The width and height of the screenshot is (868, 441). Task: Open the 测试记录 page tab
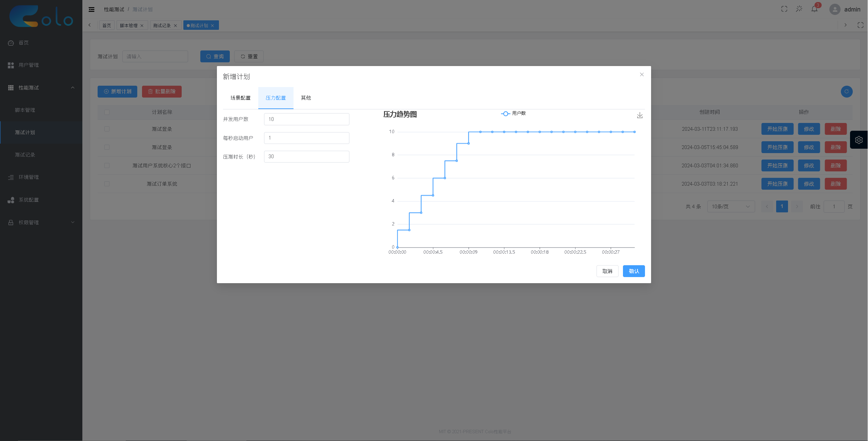[162, 25]
